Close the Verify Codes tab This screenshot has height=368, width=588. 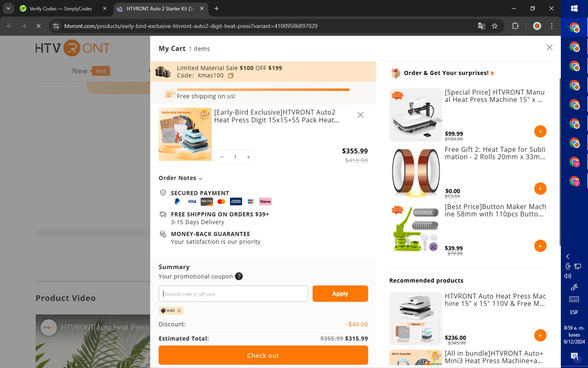click(x=105, y=9)
